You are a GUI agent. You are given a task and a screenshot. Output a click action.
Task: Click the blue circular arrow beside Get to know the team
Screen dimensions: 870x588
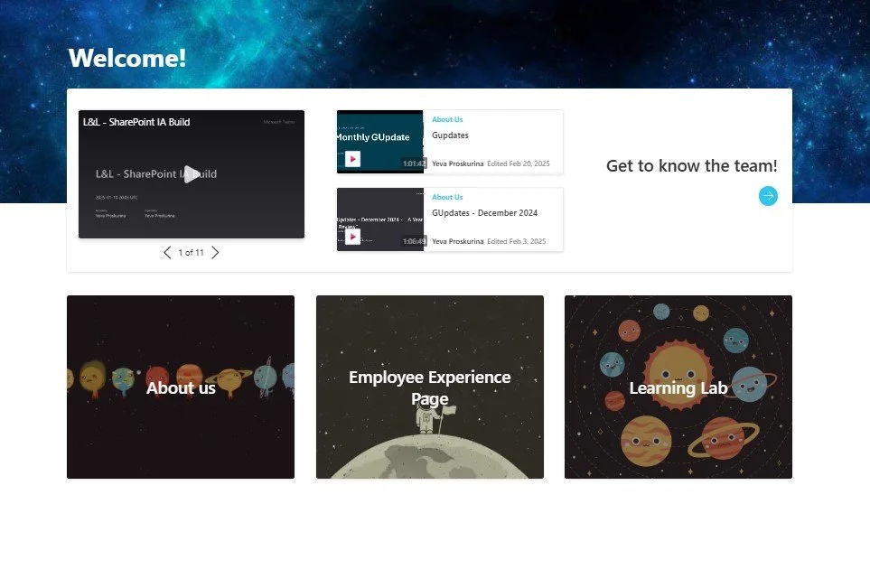pyautogui.click(x=767, y=196)
